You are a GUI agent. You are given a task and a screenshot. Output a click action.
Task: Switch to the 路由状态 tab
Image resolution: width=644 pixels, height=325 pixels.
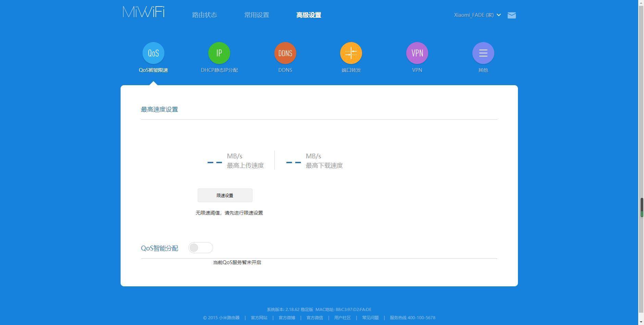(x=205, y=15)
